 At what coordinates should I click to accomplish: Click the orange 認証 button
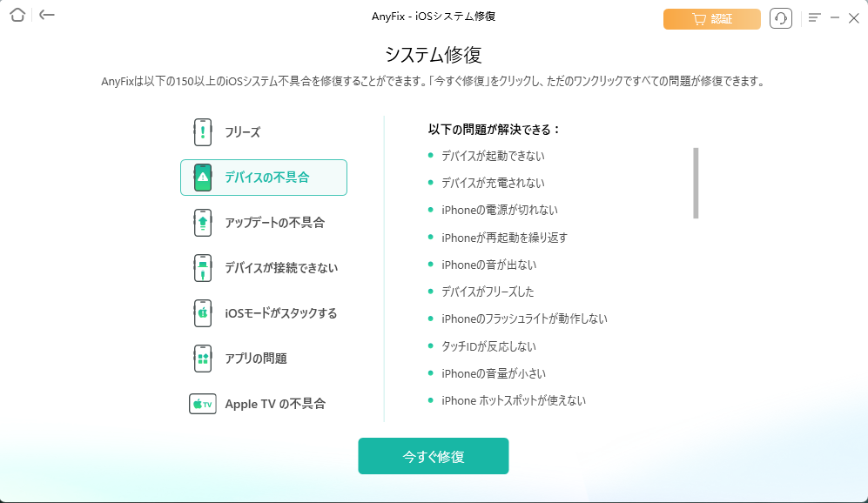(712, 19)
